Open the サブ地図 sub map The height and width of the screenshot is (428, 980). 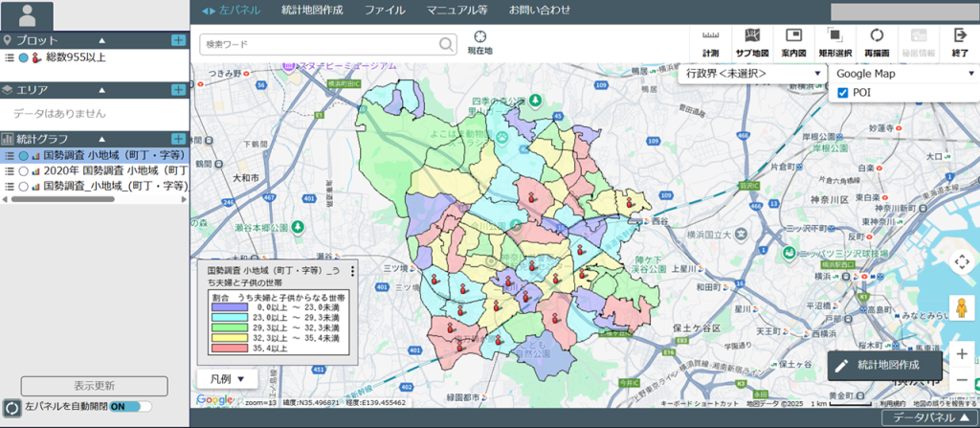(751, 41)
